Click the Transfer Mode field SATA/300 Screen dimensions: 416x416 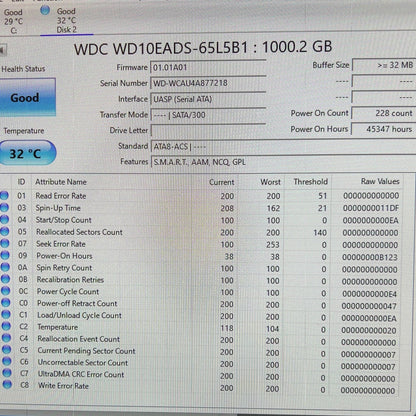pyautogui.click(x=208, y=115)
